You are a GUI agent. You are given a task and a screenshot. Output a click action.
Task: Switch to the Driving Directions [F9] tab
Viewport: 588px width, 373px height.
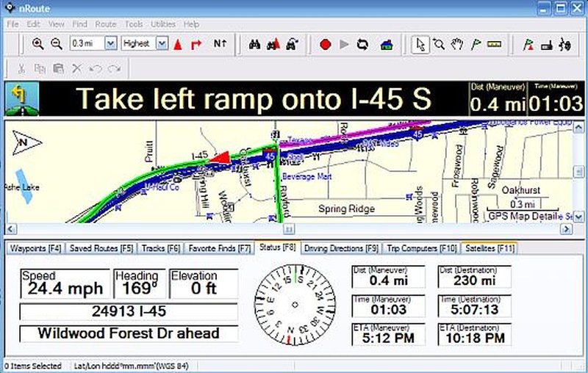click(x=341, y=248)
